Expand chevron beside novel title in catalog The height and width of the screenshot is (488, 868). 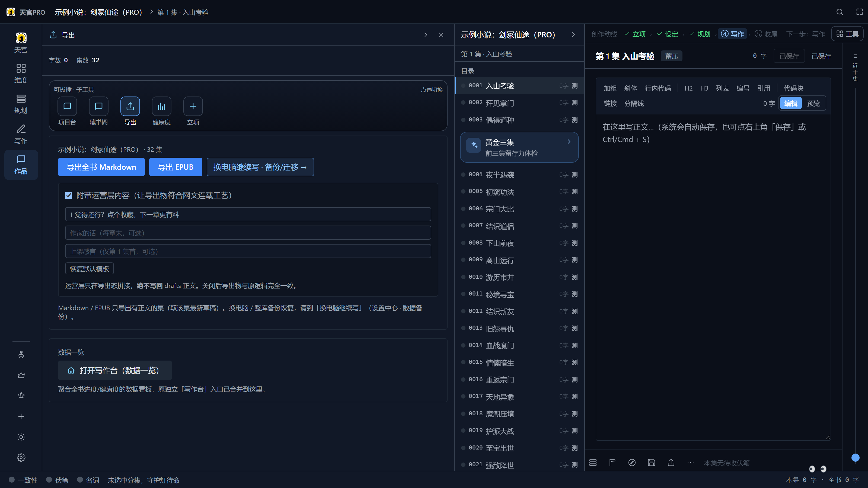click(573, 35)
